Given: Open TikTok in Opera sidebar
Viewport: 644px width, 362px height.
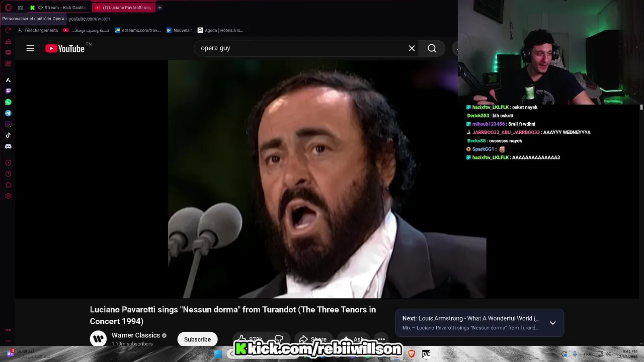Looking at the screenshot, I should [x=8, y=135].
